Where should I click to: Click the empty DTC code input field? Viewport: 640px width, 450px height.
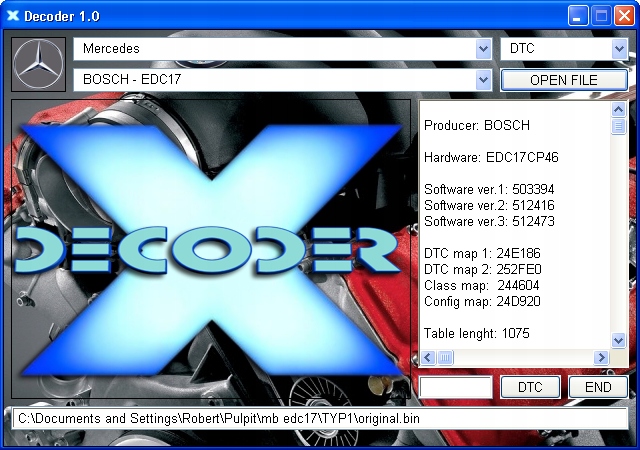456,387
